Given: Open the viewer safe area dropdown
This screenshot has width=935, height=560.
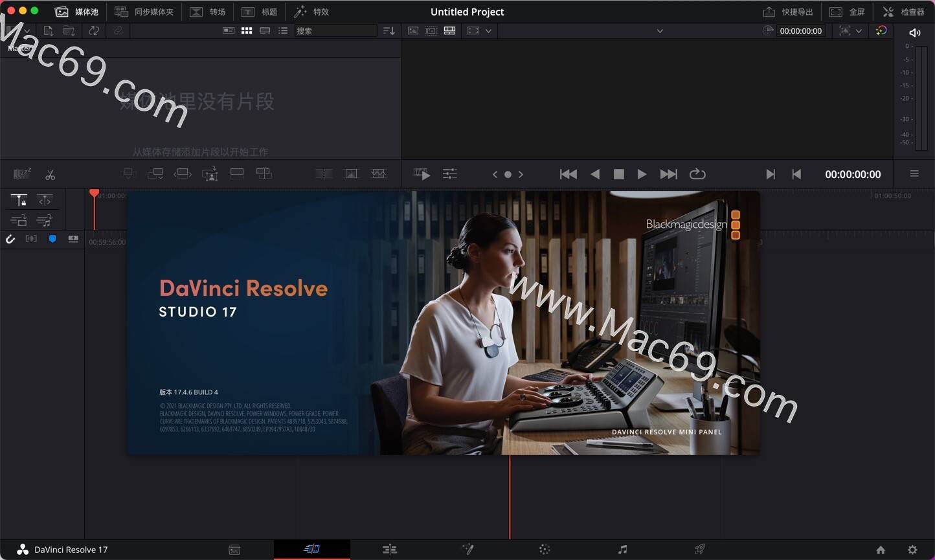Looking at the screenshot, I should coord(479,30).
